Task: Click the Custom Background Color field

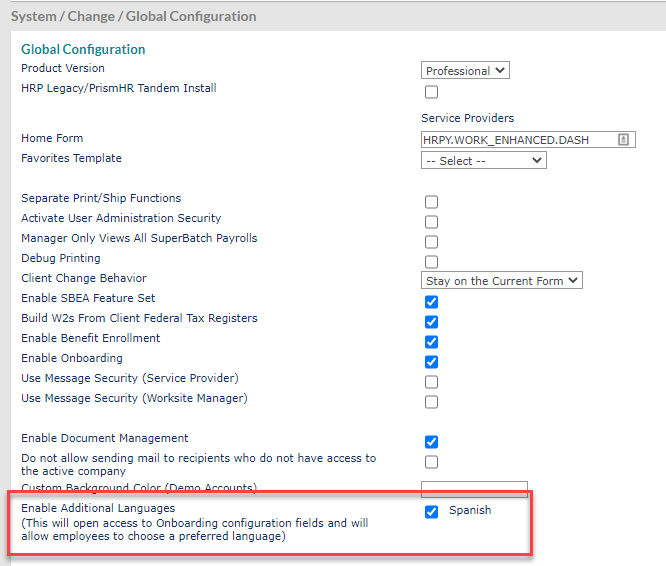Action: (x=474, y=489)
